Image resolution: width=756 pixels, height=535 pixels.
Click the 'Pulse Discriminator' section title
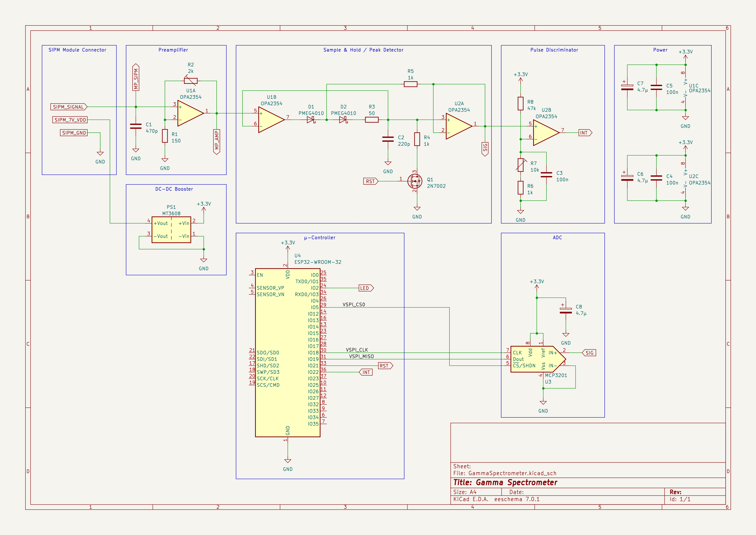pyautogui.click(x=554, y=50)
